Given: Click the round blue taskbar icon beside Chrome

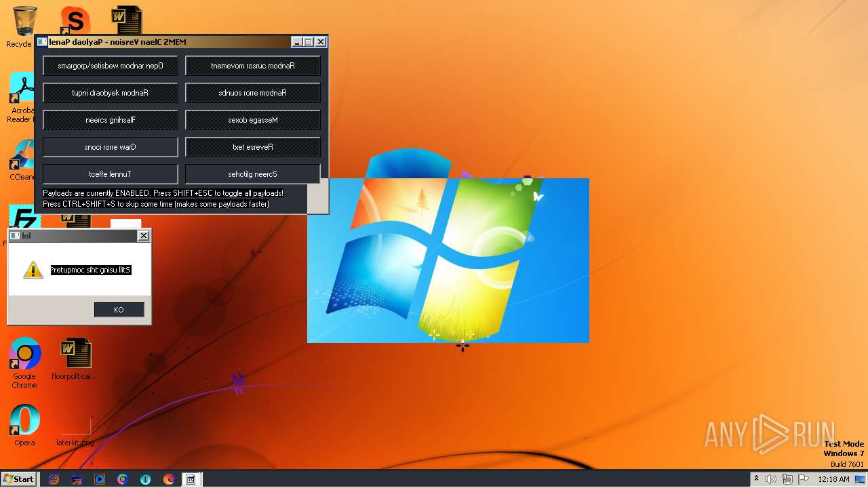Looking at the screenshot, I should (146, 479).
